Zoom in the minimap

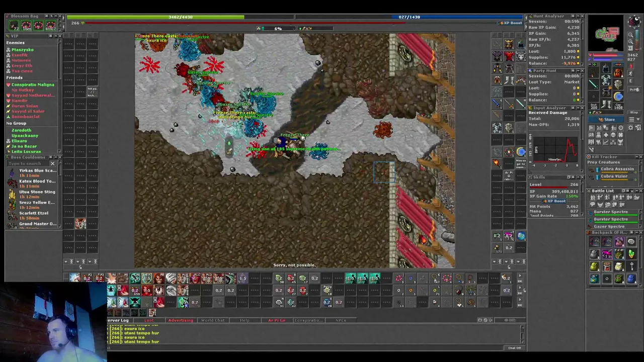(630, 41)
